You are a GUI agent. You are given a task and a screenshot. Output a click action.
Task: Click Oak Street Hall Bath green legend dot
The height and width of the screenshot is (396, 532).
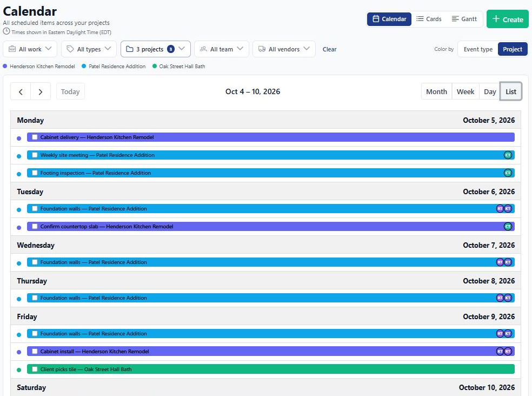pyautogui.click(x=155, y=66)
